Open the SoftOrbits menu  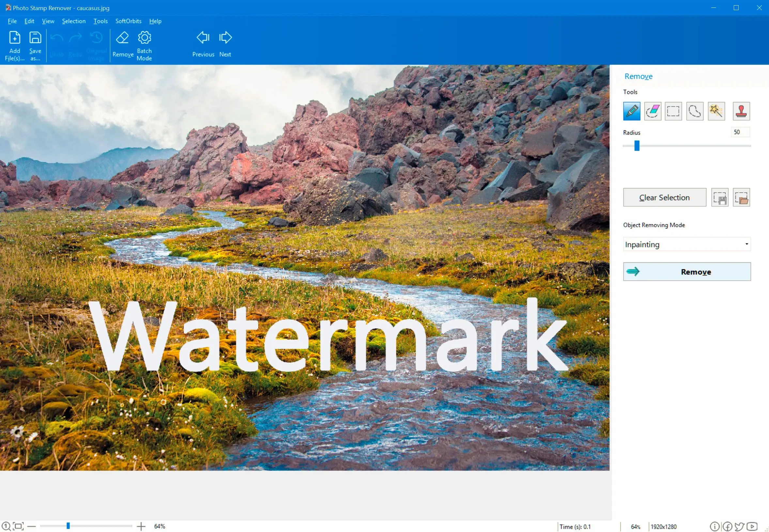[x=128, y=21]
